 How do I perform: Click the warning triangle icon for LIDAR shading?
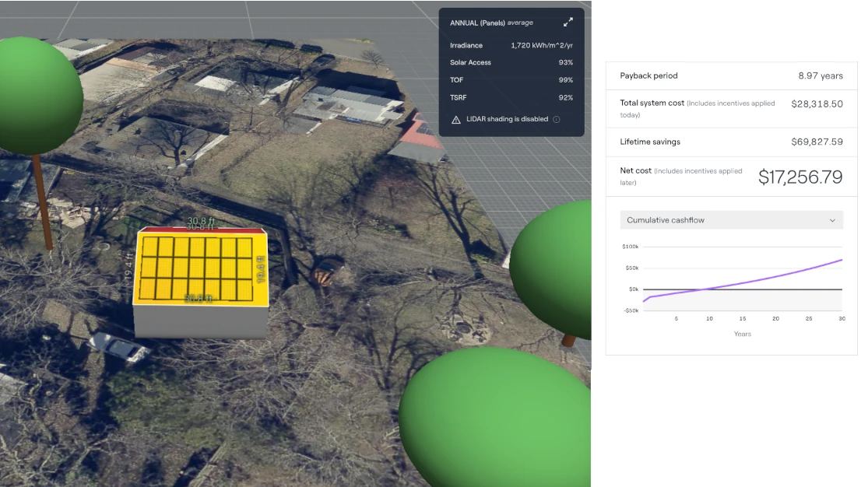(456, 120)
